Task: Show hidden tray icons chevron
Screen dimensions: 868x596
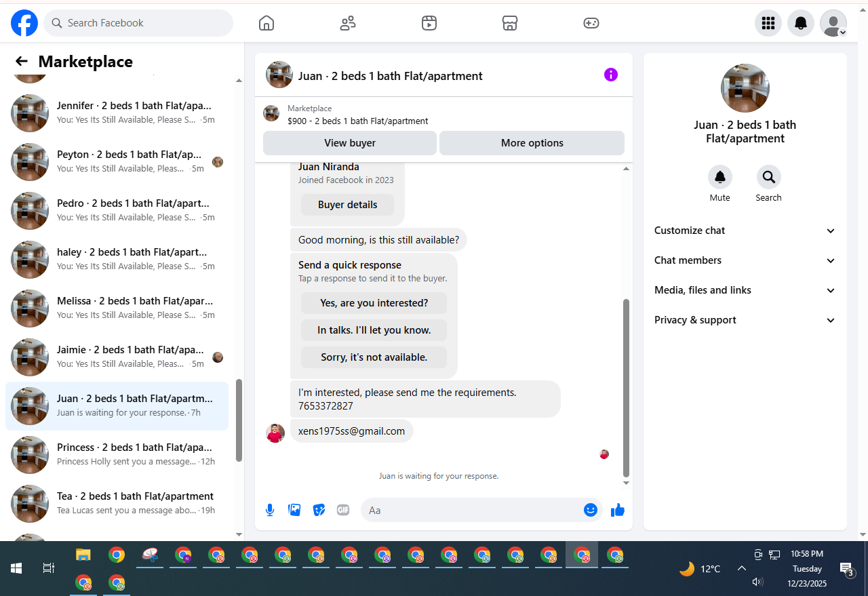Action: coord(742,568)
